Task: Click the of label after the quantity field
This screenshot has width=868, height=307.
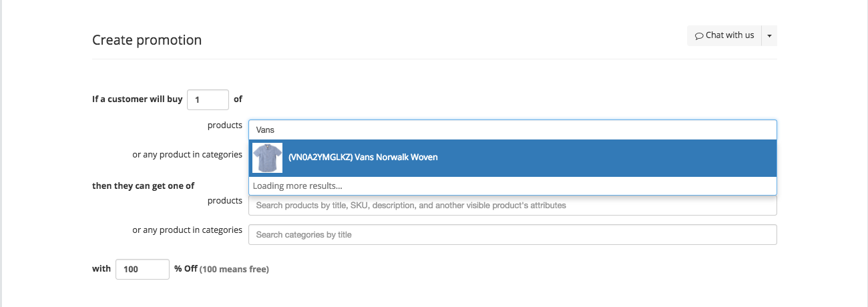Action: point(238,99)
